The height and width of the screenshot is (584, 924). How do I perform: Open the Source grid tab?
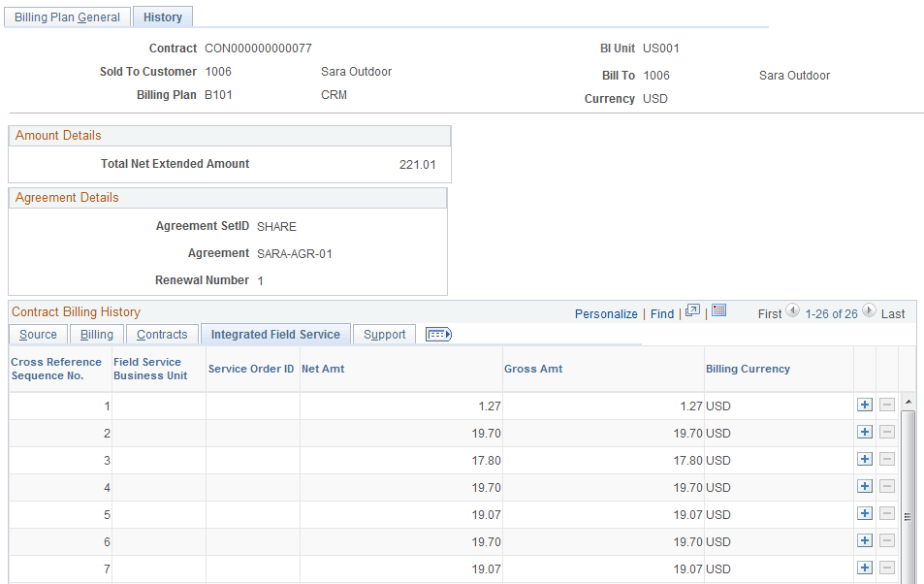[x=38, y=334]
